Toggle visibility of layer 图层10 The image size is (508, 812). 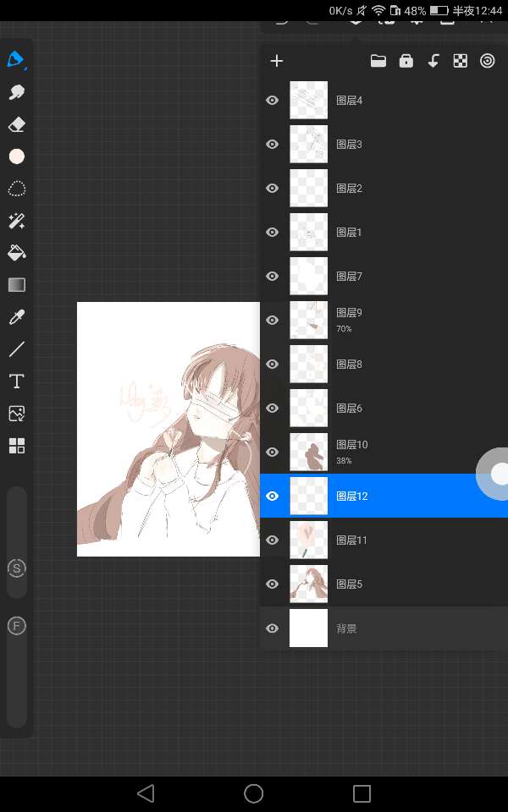[x=272, y=452]
